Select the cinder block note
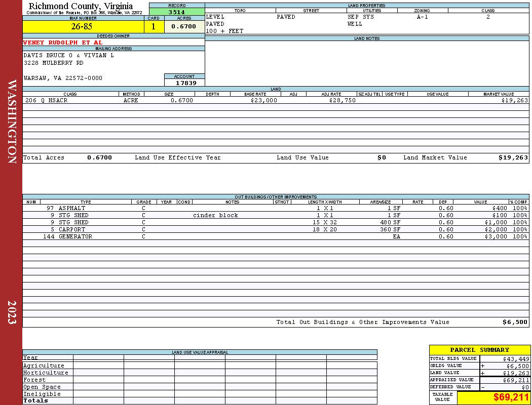532x405 pixels. coord(215,215)
